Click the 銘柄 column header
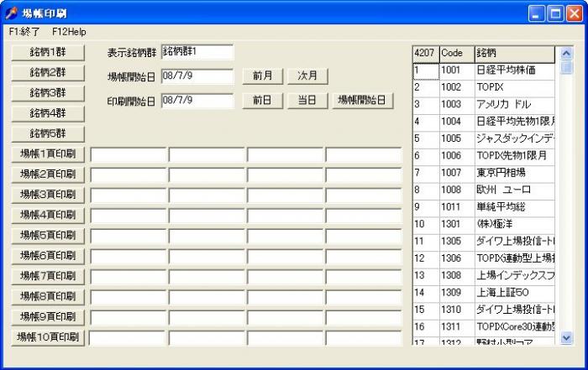This screenshot has height=370, width=588. 514,53
